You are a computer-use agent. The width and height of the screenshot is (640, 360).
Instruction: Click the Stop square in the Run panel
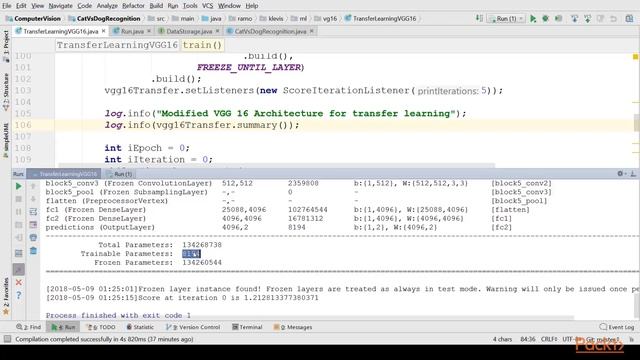18,199
